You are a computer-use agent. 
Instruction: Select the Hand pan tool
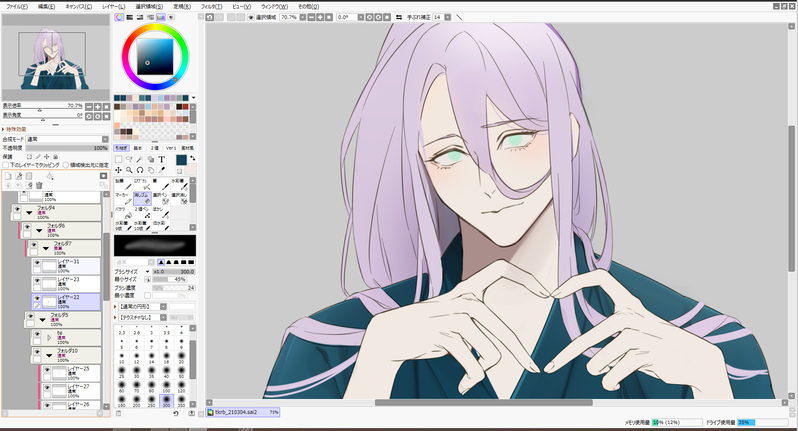[x=151, y=170]
